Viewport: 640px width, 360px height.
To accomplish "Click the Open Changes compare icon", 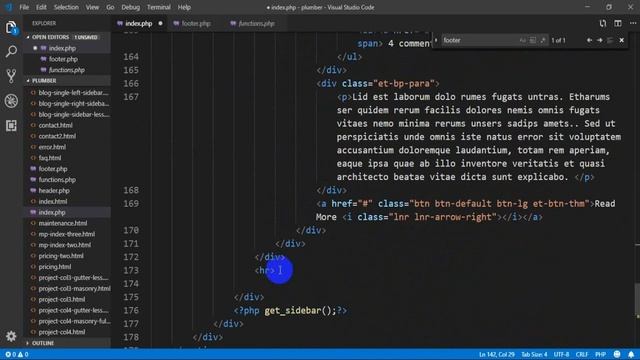I will tap(603, 23).
